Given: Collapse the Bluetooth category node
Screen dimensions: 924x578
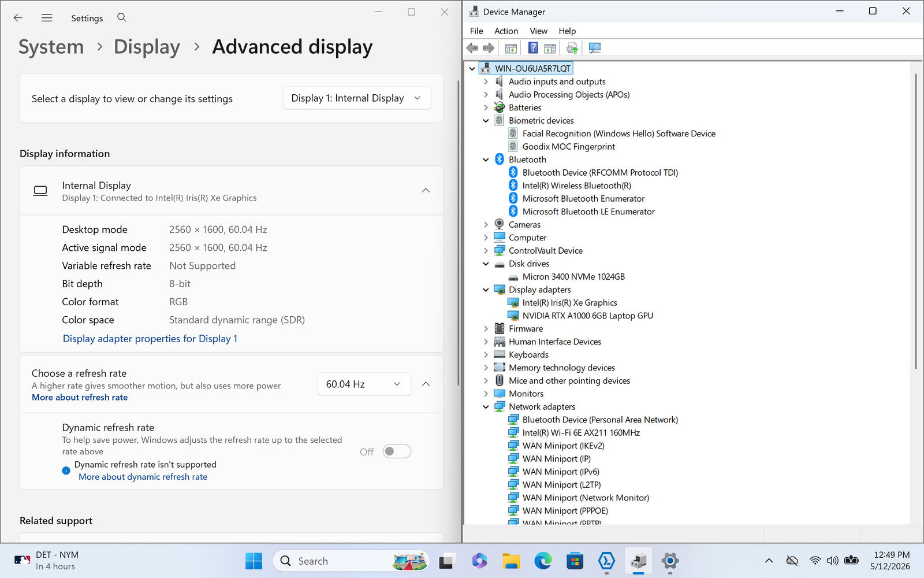Looking at the screenshot, I should tap(486, 160).
